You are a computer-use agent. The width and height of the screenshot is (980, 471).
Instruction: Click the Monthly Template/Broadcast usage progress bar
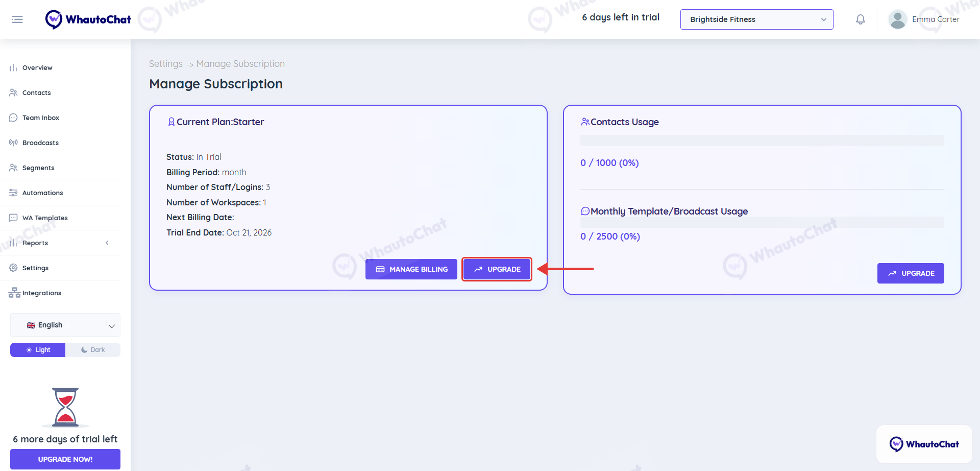pos(762,222)
